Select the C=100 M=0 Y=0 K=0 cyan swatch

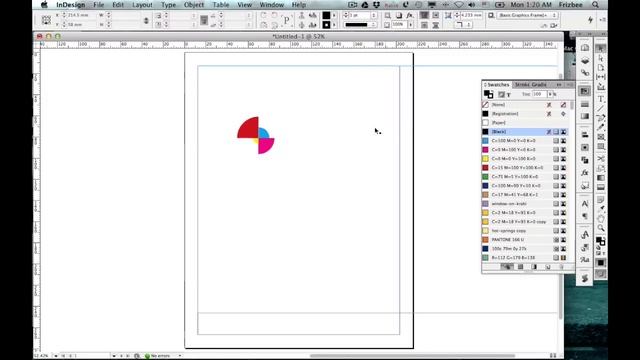click(524, 141)
